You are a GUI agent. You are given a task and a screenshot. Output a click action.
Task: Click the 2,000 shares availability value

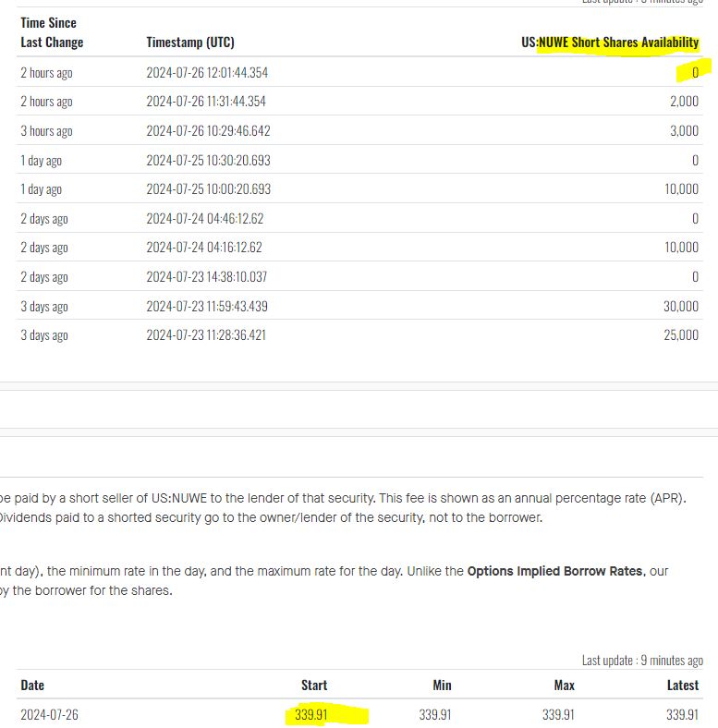coord(684,102)
